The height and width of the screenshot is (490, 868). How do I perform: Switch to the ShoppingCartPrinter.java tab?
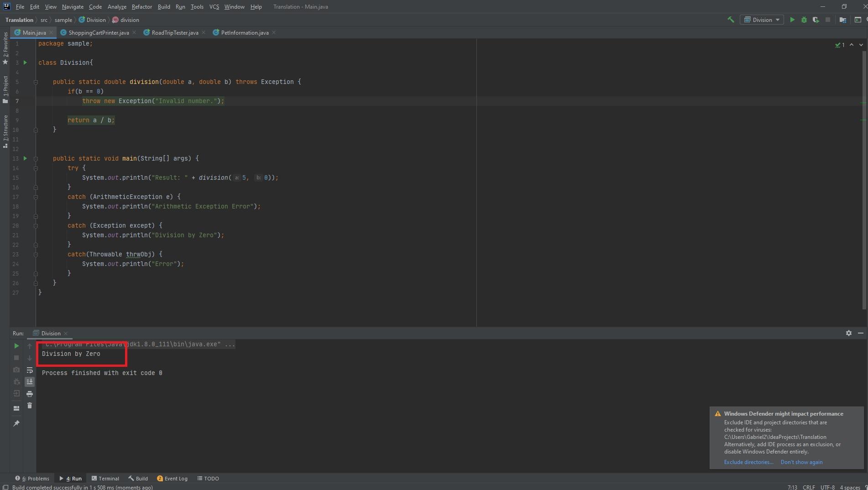click(x=99, y=33)
